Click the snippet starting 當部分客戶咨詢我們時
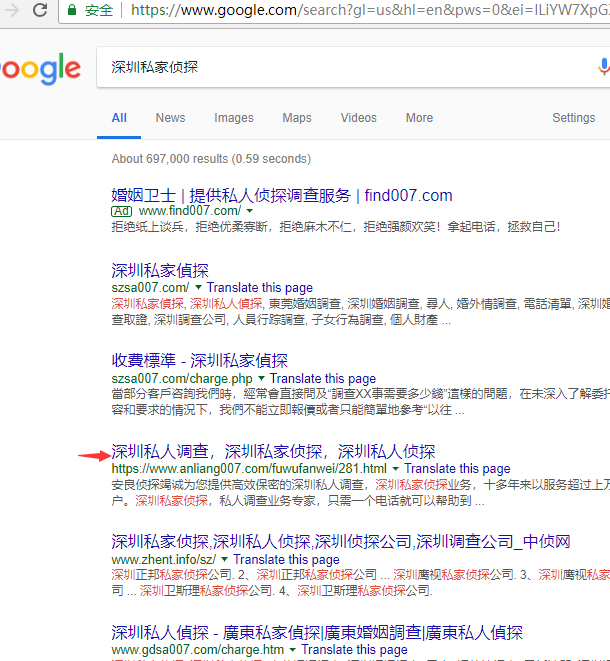Image resolution: width=610 pixels, height=661 pixels. pyautogui.click(x=360, y=401)
